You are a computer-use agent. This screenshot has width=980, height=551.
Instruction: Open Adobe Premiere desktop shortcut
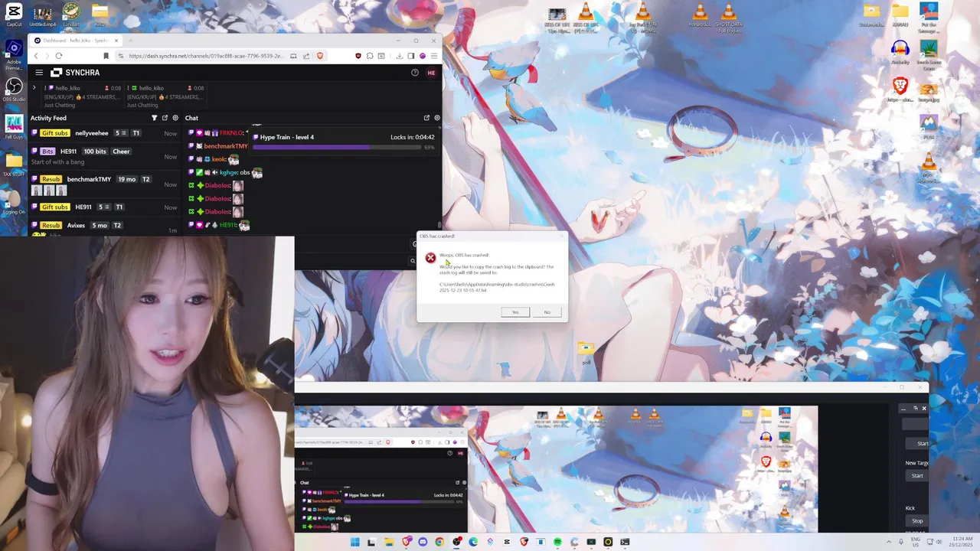[14, 55]
